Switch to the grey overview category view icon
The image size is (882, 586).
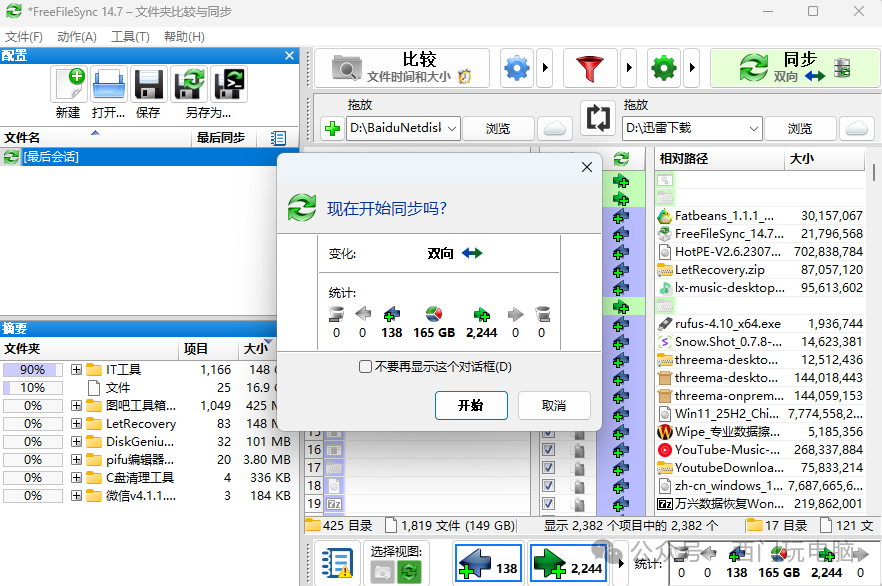pyautogui.click(x=382, y=573)
